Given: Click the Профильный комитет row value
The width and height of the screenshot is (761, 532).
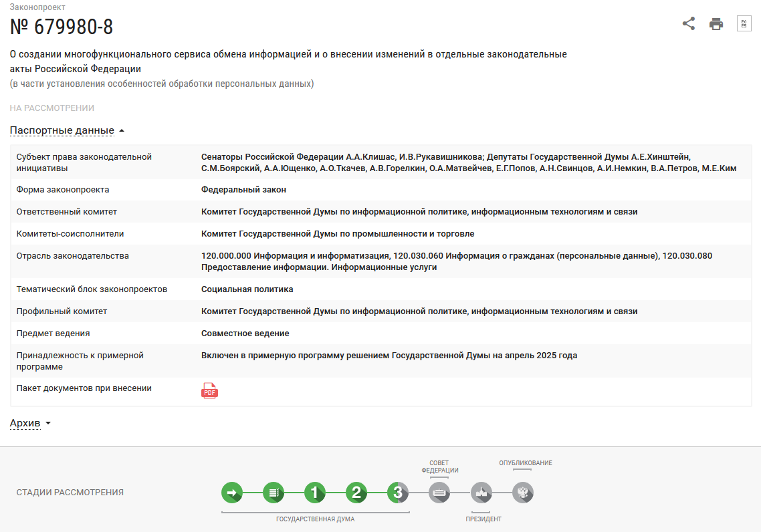Looking at the screenshot, I should click(x=419, y=311).
